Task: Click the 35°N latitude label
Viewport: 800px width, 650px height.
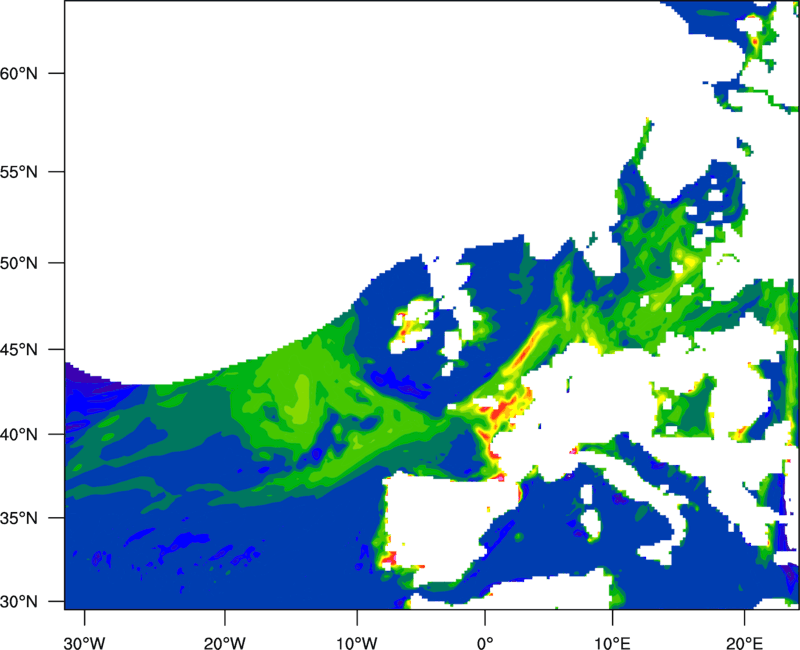Action: tap(19, 518)
